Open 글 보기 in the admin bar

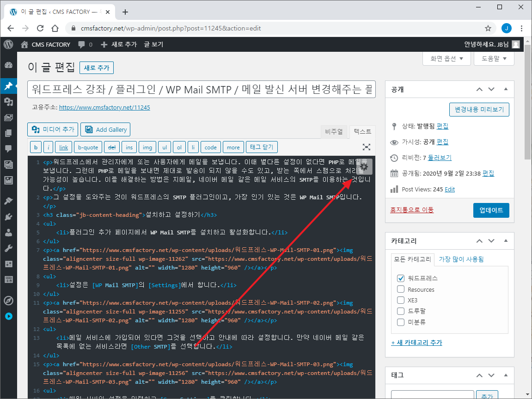(153, 44)
